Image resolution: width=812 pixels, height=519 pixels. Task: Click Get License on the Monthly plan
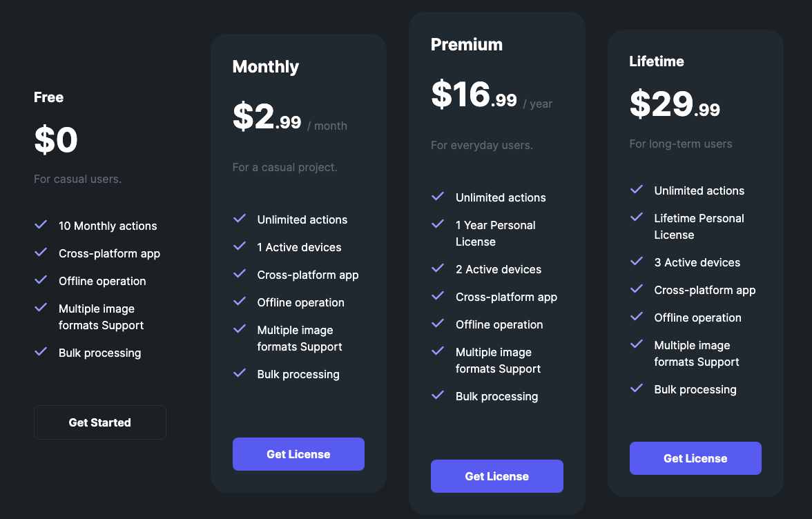(298, 453)
